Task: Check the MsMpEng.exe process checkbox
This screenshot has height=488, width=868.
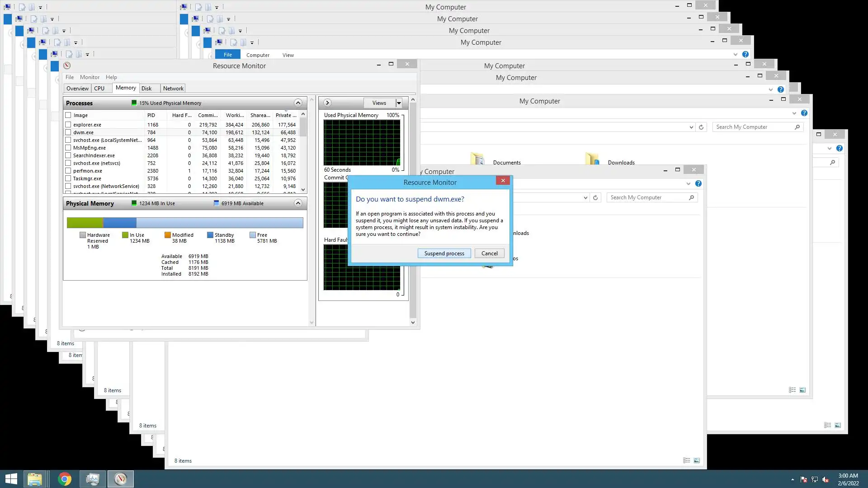Action: coord(68,148)
